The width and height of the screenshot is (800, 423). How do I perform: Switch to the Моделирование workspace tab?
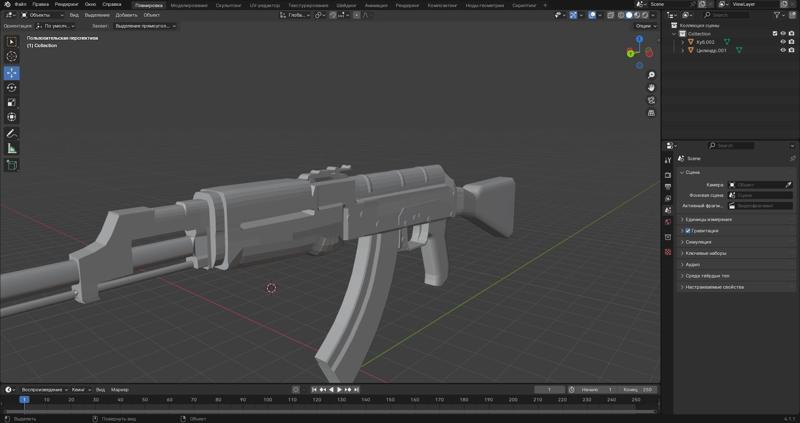coord(189,5)
